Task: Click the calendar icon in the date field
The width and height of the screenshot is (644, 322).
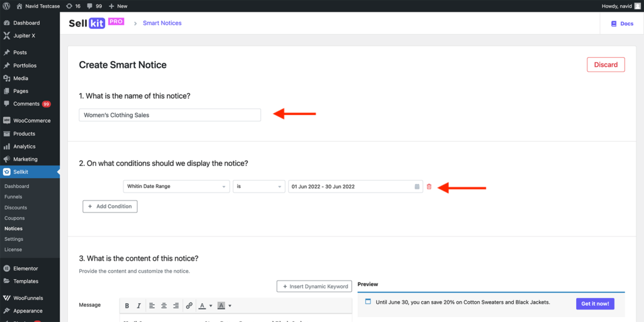Action: (417, 186)
